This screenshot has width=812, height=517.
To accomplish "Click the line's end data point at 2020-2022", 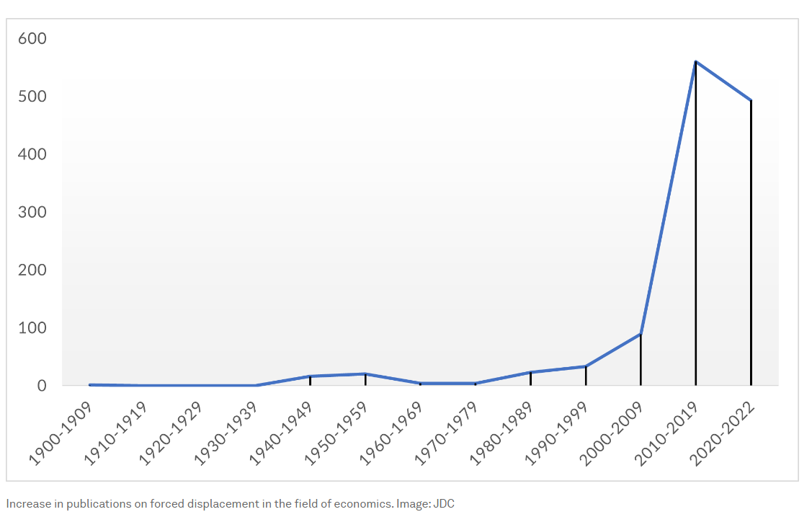I will tap(751, 100).
